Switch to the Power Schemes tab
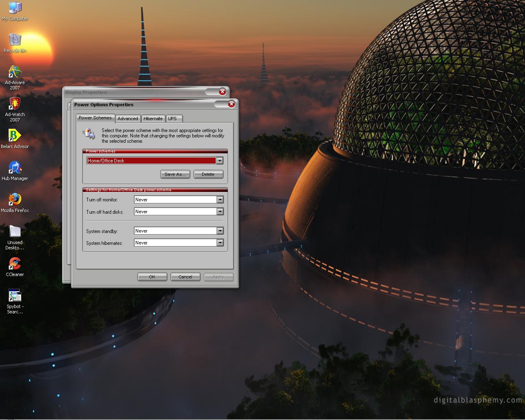 tap(95, 118)
